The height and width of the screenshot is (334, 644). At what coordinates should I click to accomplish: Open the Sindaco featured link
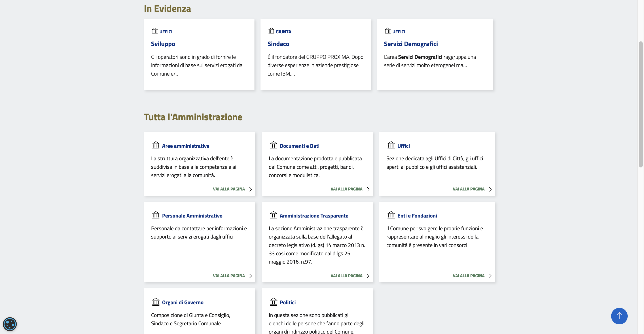(x=278, y=44)
